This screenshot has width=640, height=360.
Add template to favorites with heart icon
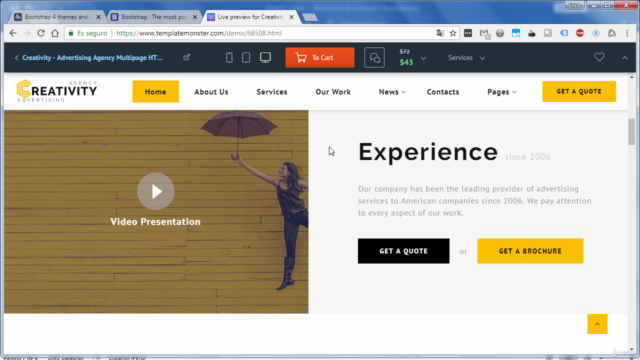pos(599,57)
